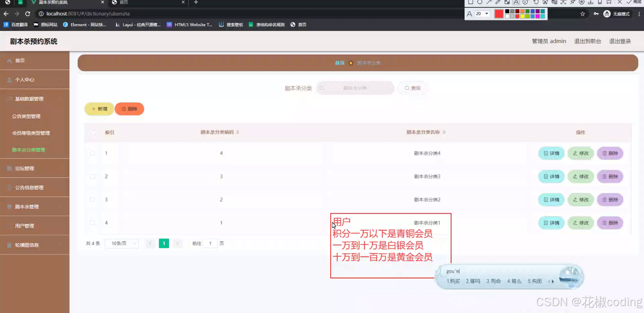Click the screen record icon
644x313 pixels.
click(582, 2)
